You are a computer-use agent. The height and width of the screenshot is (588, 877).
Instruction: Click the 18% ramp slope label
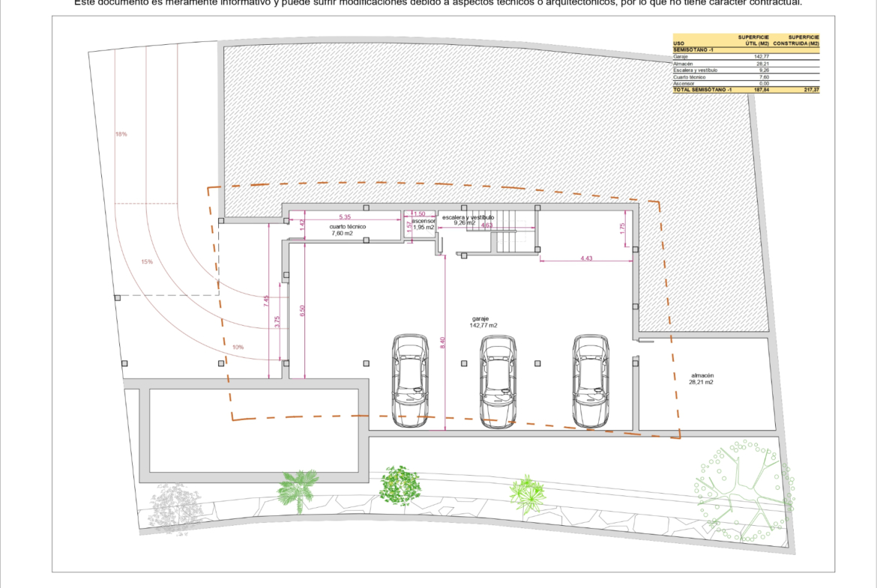click(x=121, y=134)
